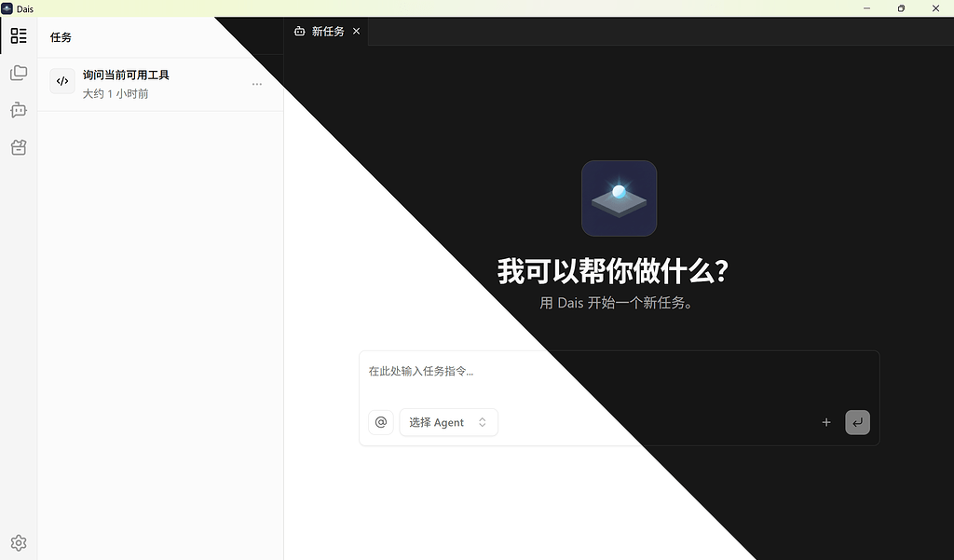Open the Tasks view in sidebar
Image resolution: width=954 pixels, height=560 pixels.
click(19, 36)
